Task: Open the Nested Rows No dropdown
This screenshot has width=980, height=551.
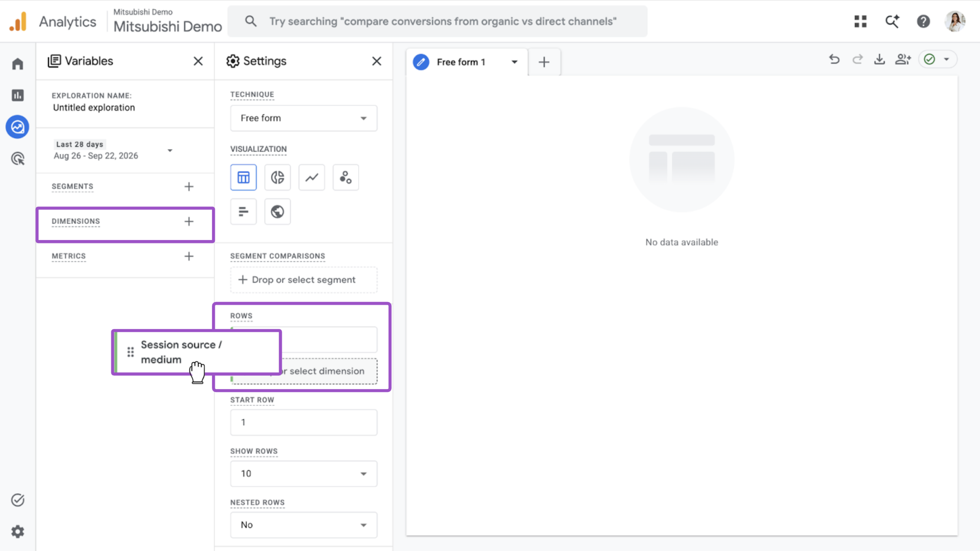Action: point(304,525)
